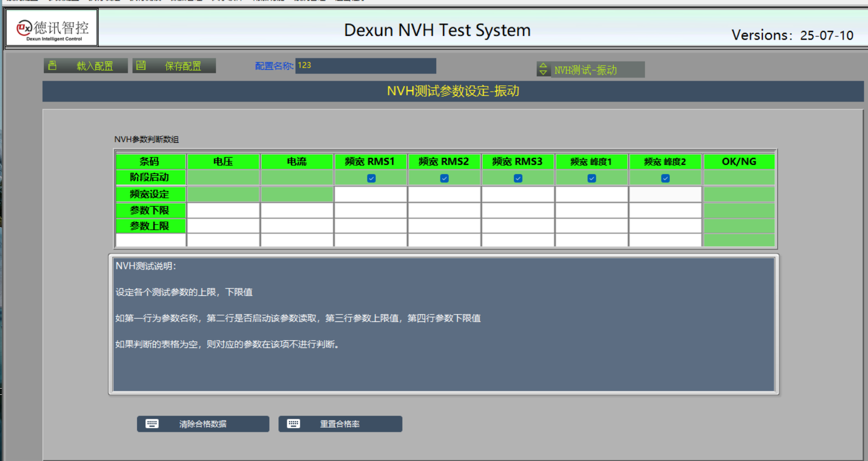Image resolution: width=868 pixels, height=461 pixels.
Task: Click the 频宽设定 cell under 频宽 RMS1
Action: [x=371, y=194]
